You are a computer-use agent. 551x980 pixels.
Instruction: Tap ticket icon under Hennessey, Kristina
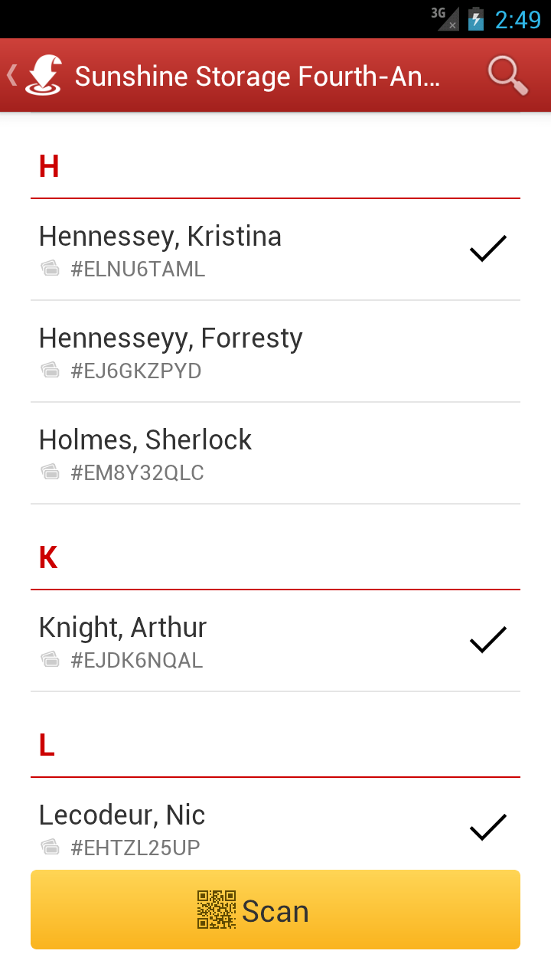click(x=51, y=269)
